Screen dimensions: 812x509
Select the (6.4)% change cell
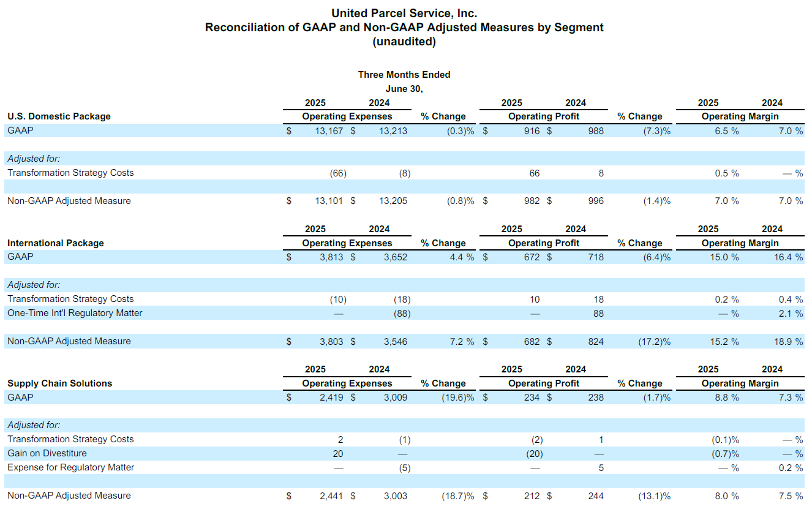point(657,257)
